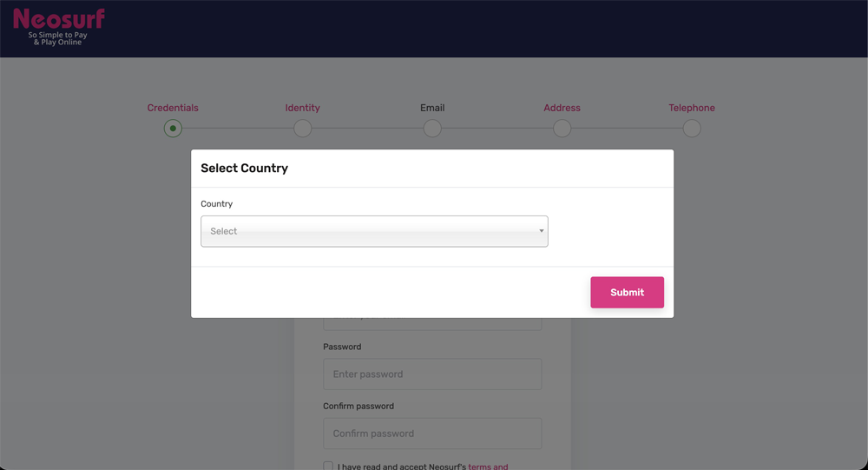
Task: Open the Country select dropdown
Action: tap(374, 231)
